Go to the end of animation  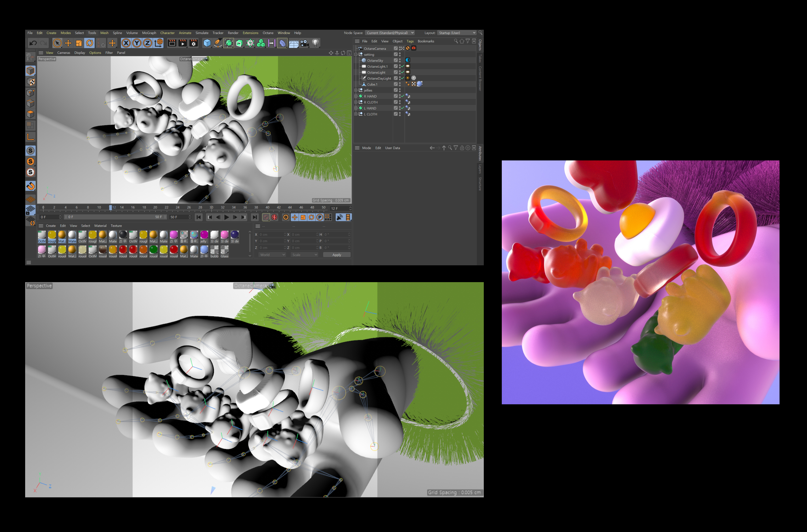(255, 217)
